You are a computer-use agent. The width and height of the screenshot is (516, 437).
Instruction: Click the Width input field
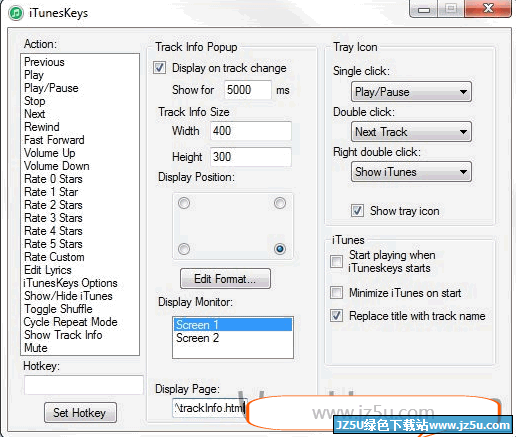click(x=251, y=131)
